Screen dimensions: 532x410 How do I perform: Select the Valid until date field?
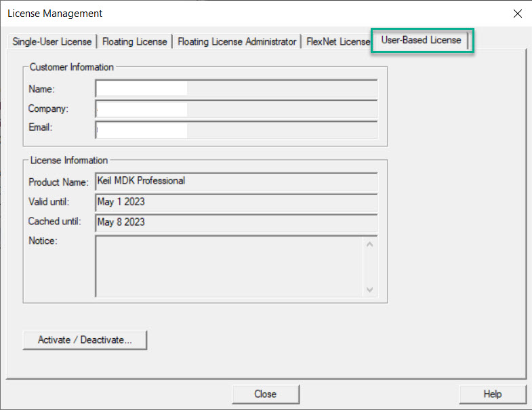tap(236, 202)
